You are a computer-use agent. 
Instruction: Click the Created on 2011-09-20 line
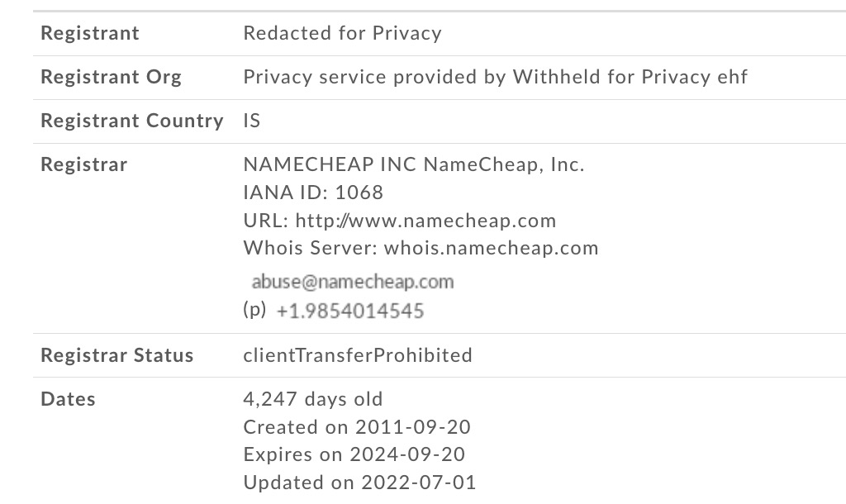357,427
